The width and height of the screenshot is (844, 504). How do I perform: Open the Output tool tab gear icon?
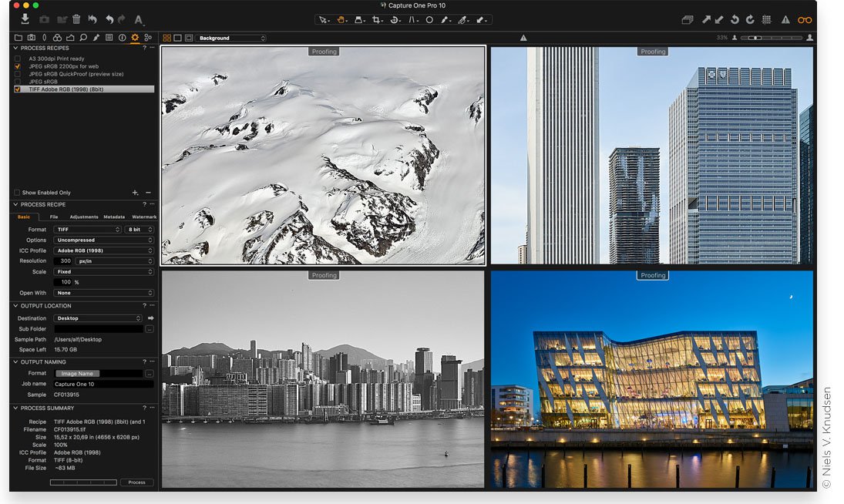click(x=135, y=37)
